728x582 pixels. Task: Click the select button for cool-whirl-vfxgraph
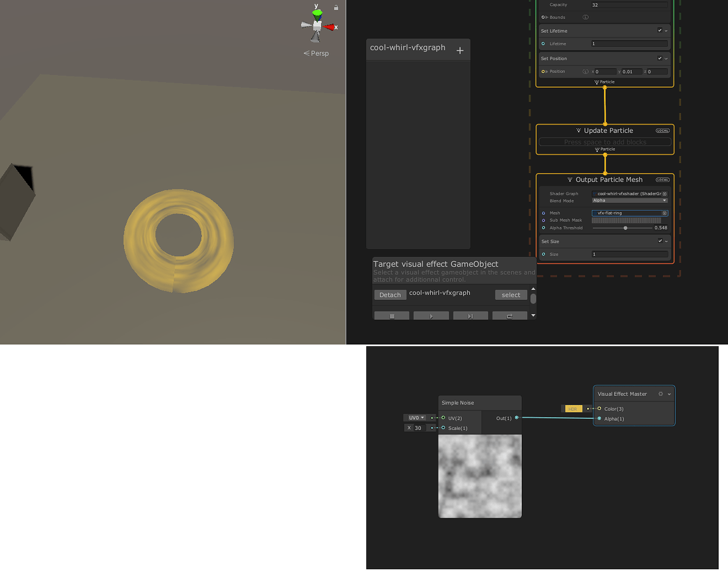[x=511, y=295]
